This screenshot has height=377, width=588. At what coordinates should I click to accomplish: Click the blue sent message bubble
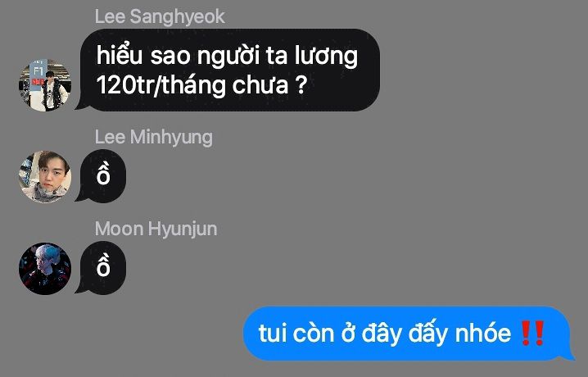(407, 334)
